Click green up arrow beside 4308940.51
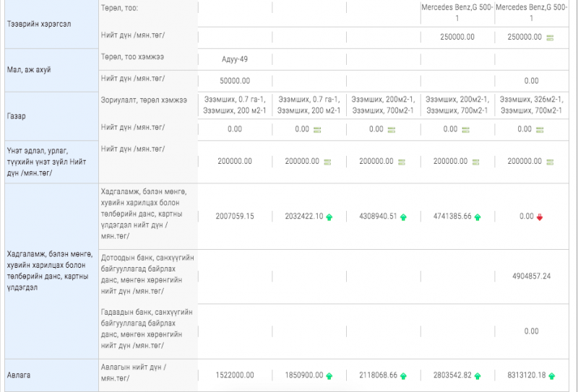The width and height of the screenshot is (578, 392). coord(403,217)
